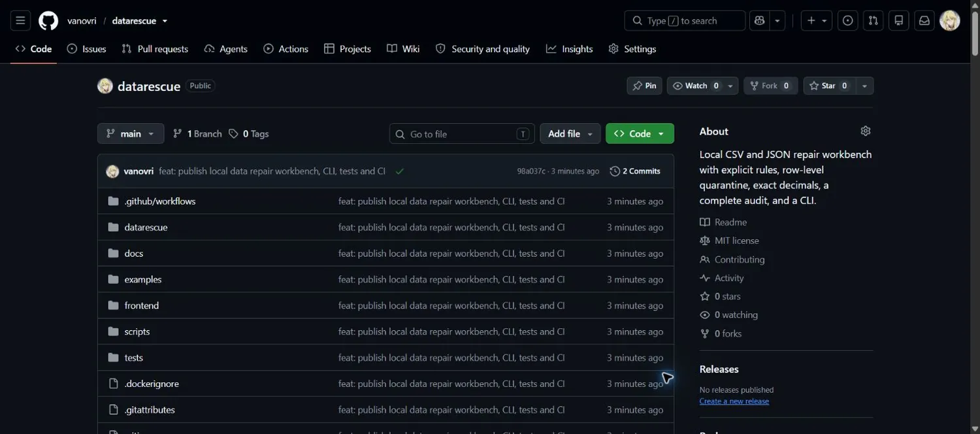Click the examples folder icon
This screenshot has width=980, height=434.
pyautogui.click(x=114, y=280)
